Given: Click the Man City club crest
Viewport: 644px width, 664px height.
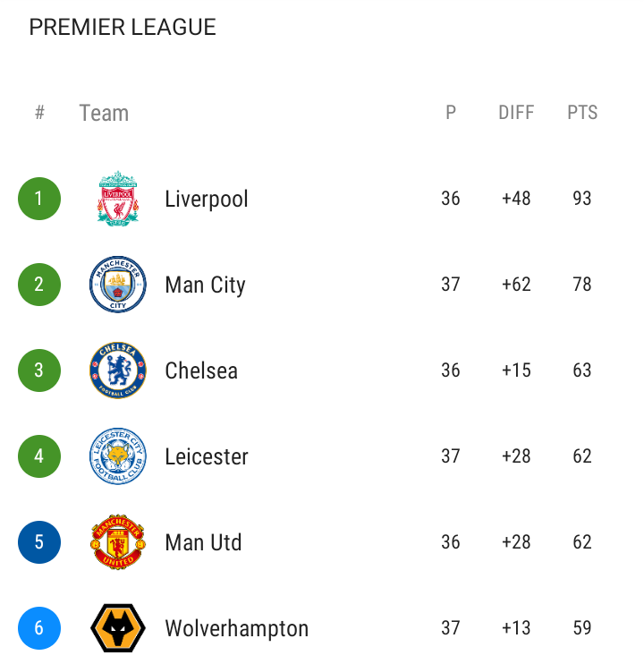Looking at the screenshot, I should click(118, 285).
